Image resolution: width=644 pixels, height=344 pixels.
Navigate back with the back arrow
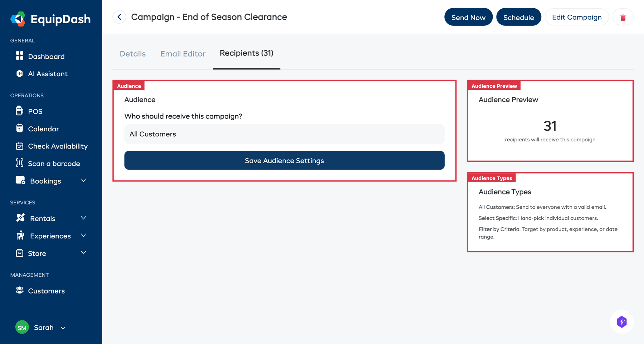coord(119,17)
